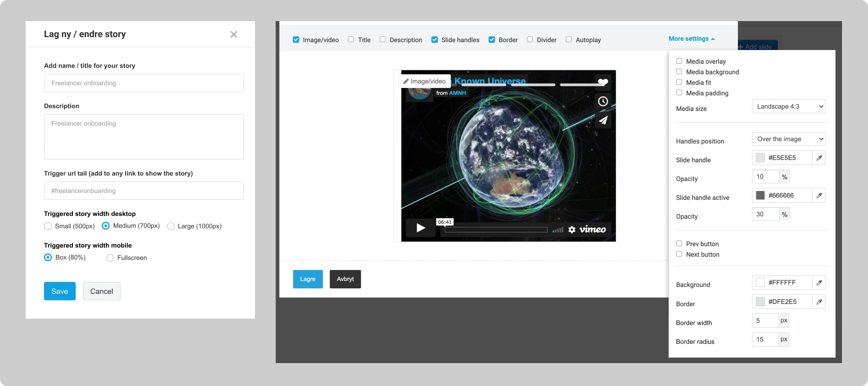Click the Watch Later clock icon
Image resolution: width=868 pixels, height=386 pixels.
pos(603,101)
